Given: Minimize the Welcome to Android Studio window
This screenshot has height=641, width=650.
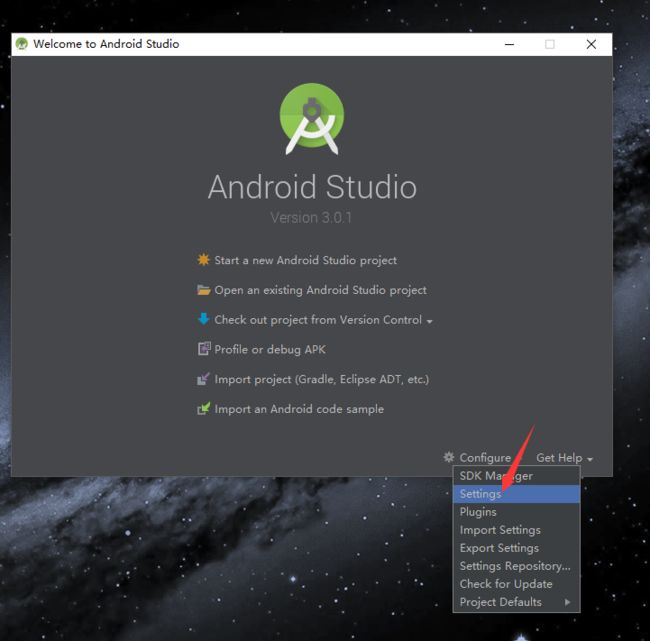Looking at the screenshot, I should coord(509,44).
